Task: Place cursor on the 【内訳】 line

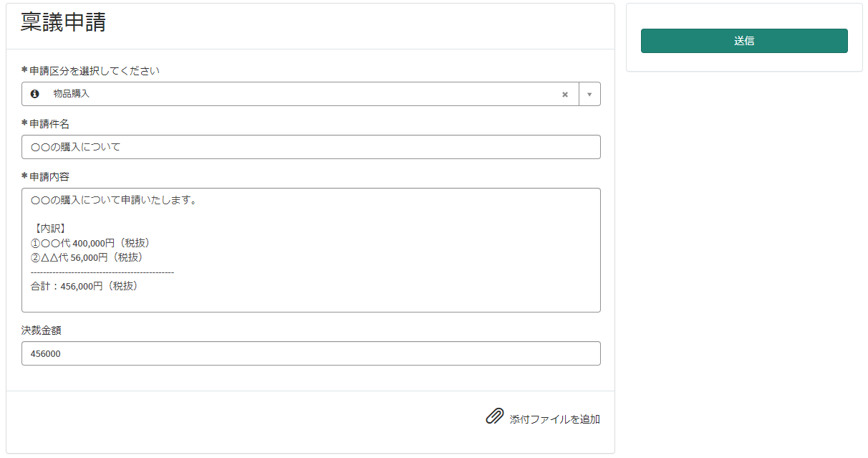Action: pyautogui.click(x=50, y=229)
